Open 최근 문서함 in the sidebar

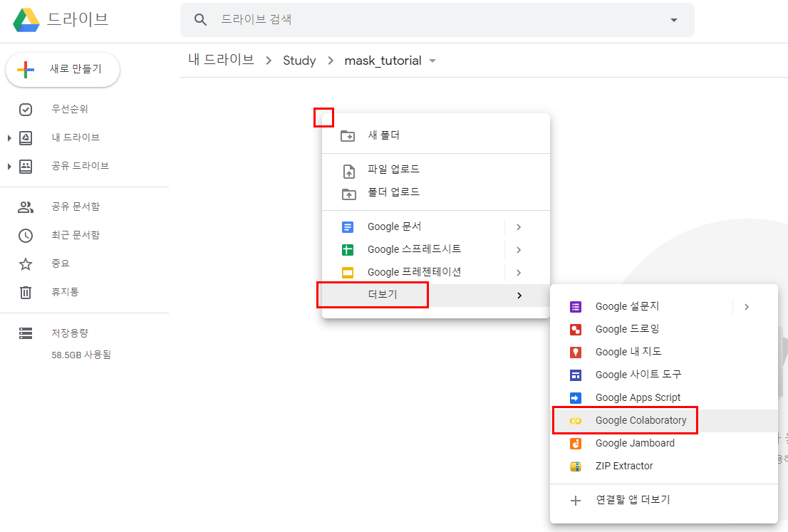pos(76,235)
